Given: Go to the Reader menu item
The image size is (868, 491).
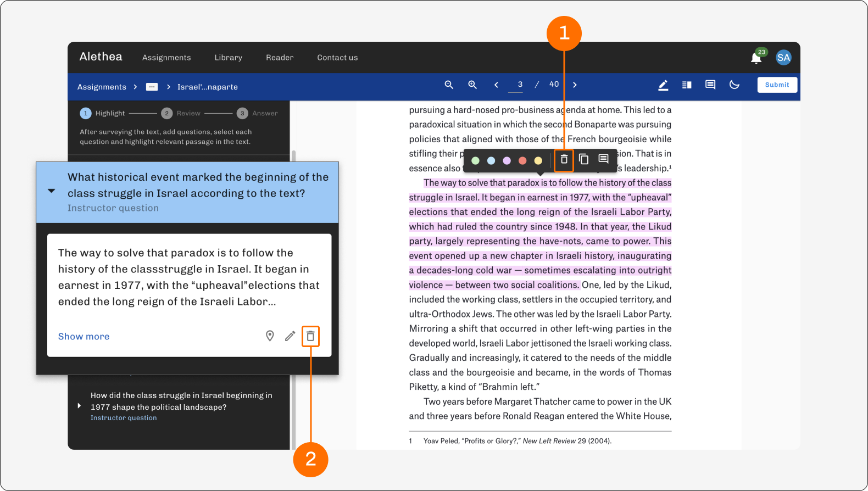Looking at the screenshot, I should pyautogui.click(x=280, y=58).
